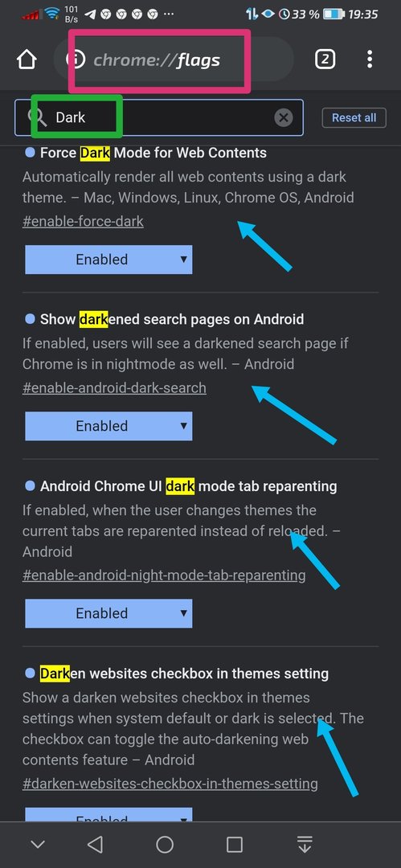Tap the site info icon in address bar
Viewport: 401px width, 868px height.
pos(76,59)
